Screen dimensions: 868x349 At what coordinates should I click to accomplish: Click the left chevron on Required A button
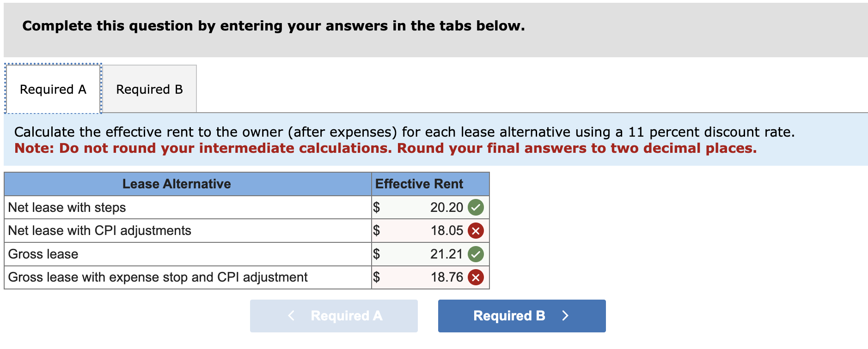pos(291,316)
